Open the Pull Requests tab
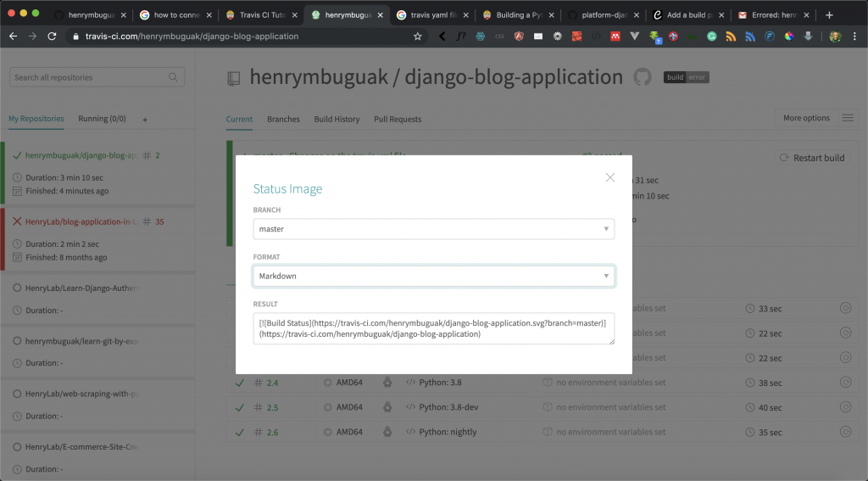 coord(398,119)
